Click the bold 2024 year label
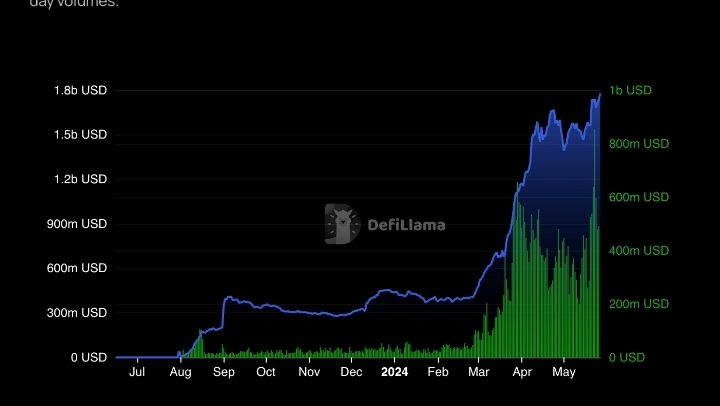The width and height of the screenshot is (720, 406). click(394, 372)
